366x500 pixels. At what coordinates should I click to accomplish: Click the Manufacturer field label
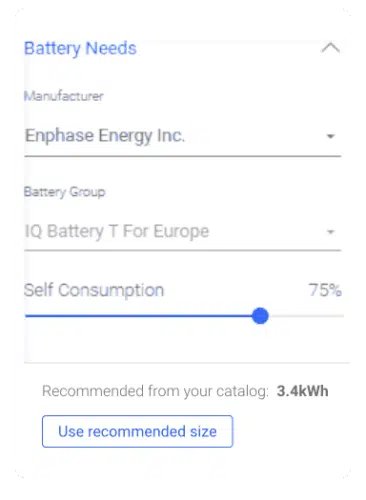pyautogui.click(x=64, y=96)
